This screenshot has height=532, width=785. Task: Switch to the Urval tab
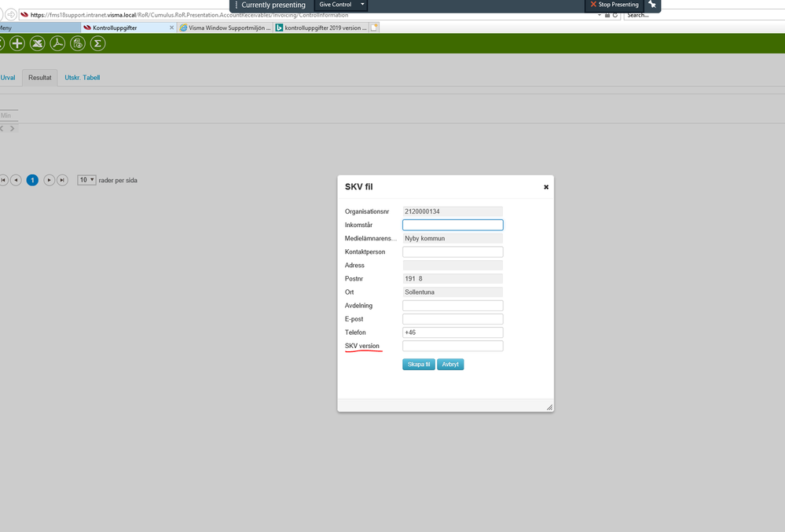(8, 78)
